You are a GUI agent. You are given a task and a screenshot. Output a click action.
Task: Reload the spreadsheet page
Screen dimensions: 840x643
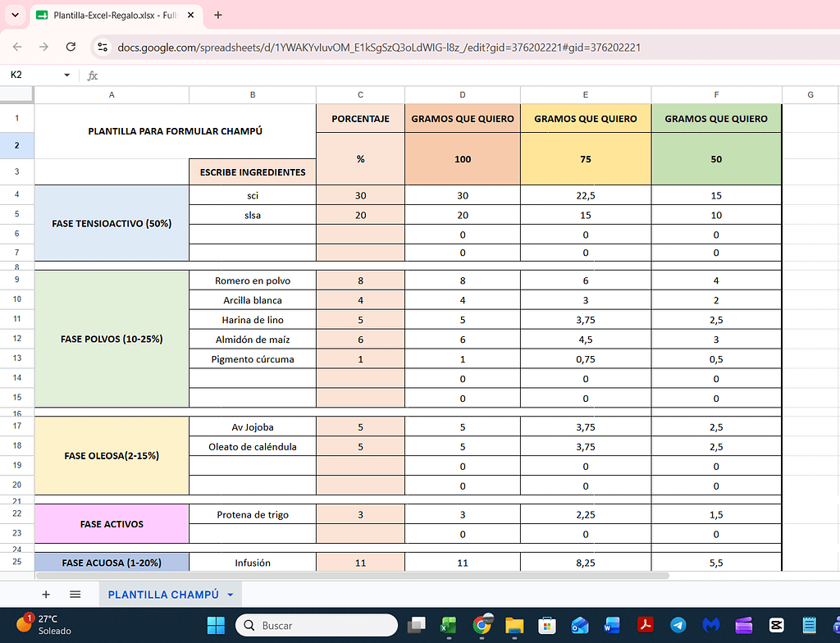71,47
